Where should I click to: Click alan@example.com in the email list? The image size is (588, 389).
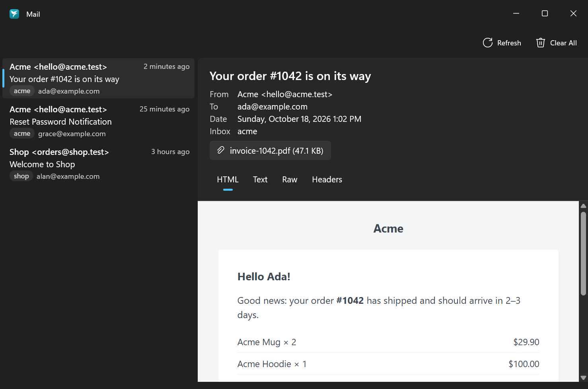click(x=68, y=176)
